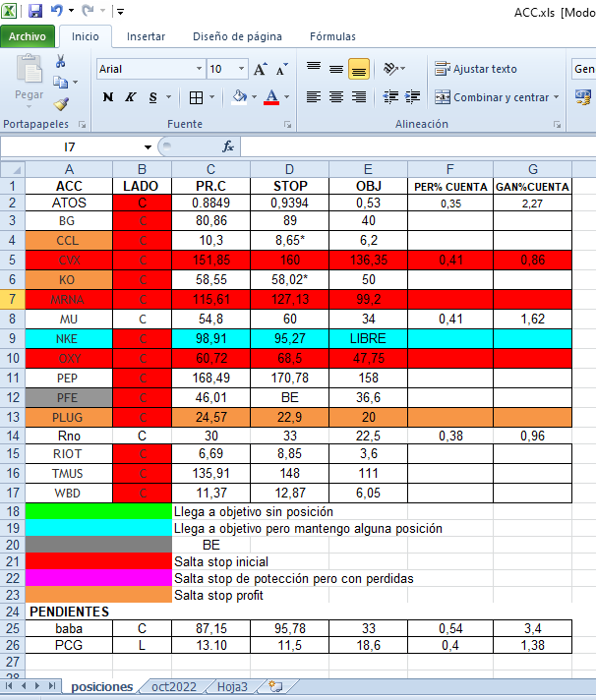
Task: Click the green legend cell in row 18
Action: tap(98, 511)
